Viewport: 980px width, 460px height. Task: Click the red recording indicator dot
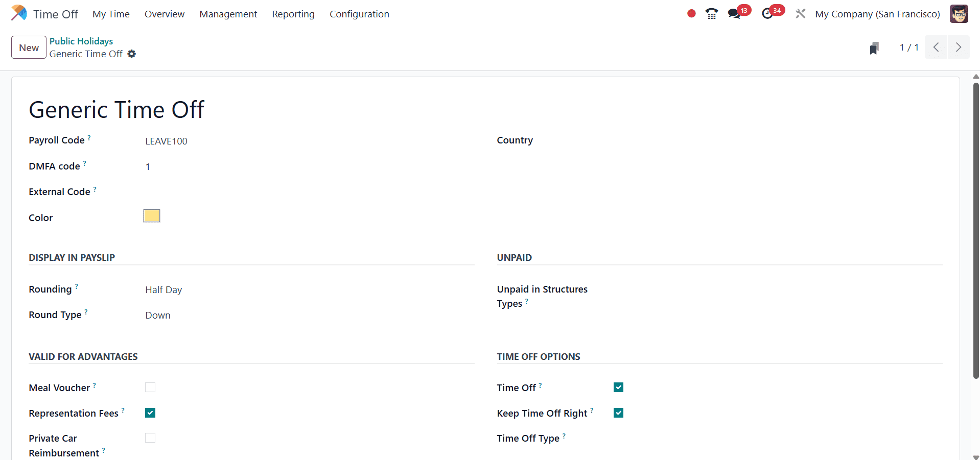click(691, 14)
